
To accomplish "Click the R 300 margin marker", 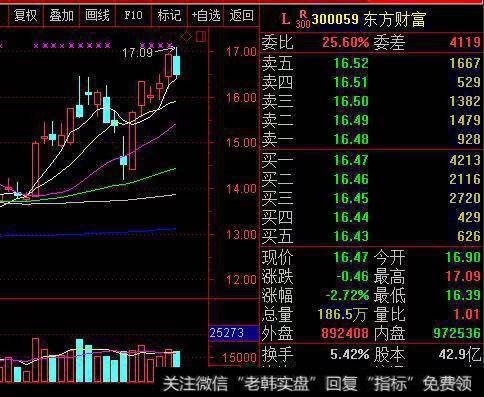I will click(x=303, y=19).
